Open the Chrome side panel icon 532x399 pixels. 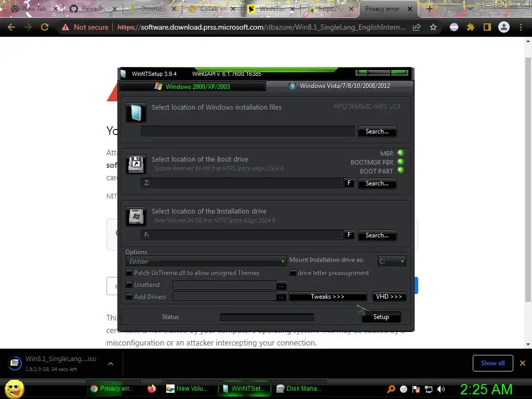[x=487, y=27]
